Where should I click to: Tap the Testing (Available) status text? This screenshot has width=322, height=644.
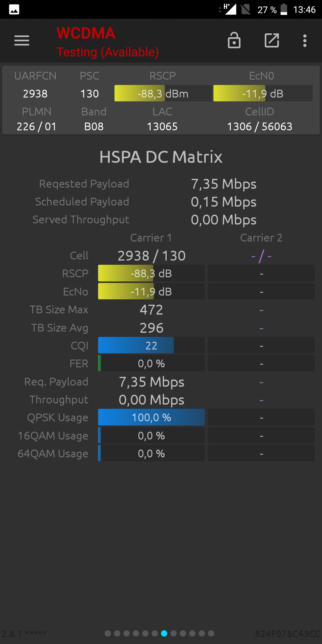(108, 52)
